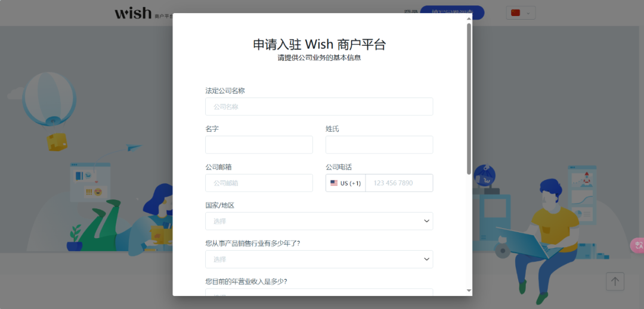Click the modal scrollbar down arrow

(x=469, y=291)
